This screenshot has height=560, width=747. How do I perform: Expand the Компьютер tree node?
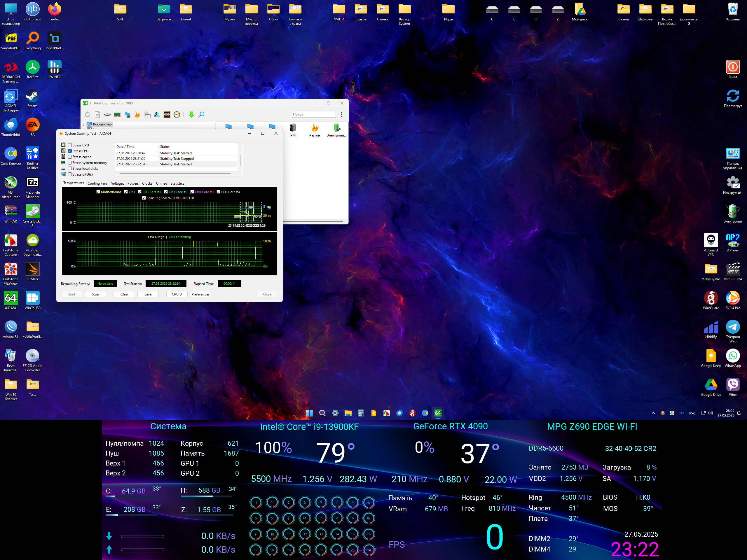pos(84,124)
